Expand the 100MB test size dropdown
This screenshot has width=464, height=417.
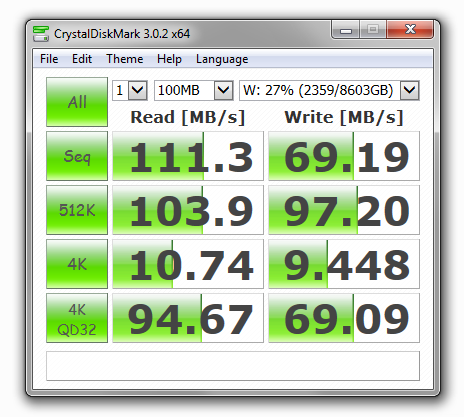tap(223, 90)
